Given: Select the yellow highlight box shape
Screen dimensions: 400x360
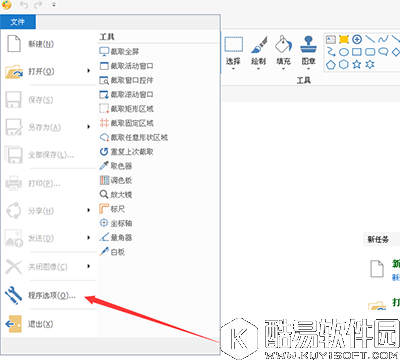Looking at the screenshot, I should point(344,40).
